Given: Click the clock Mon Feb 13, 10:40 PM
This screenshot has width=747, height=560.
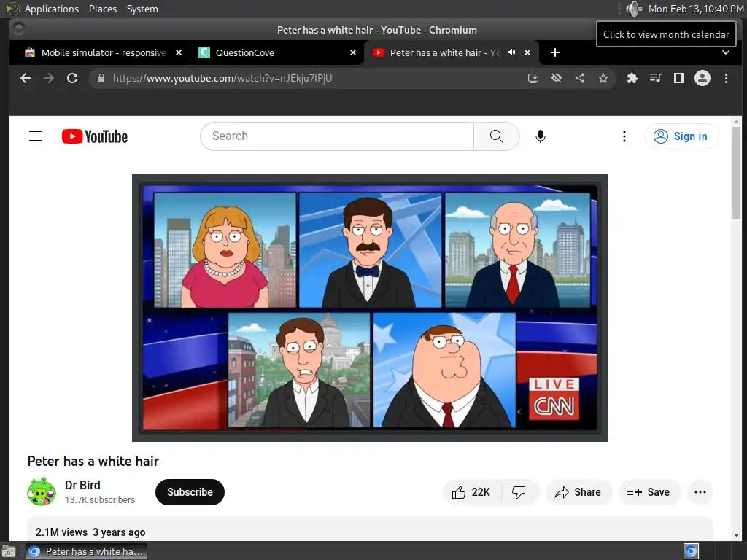Looking at the screenshot, I should [695, 9].
